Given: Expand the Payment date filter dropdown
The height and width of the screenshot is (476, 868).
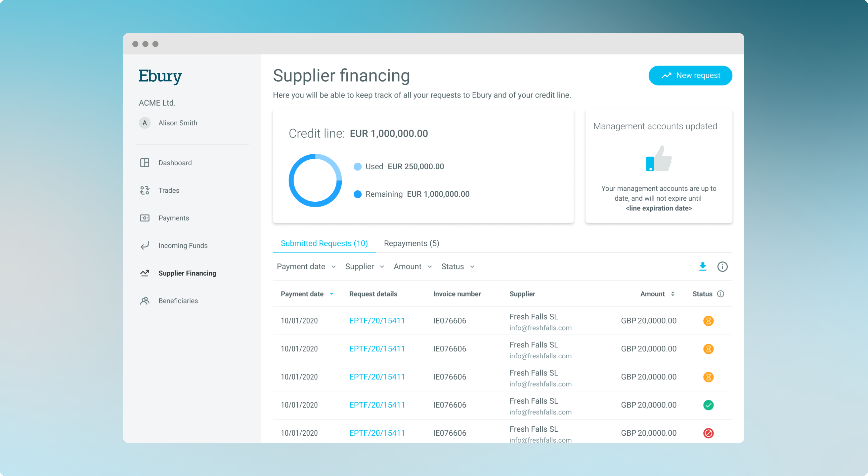Looking at the screenshot, I should (x=306, y=267).
